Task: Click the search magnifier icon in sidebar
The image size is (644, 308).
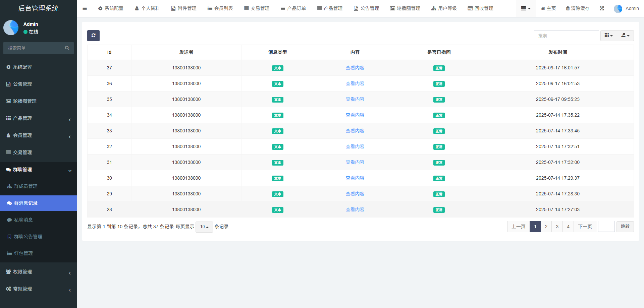Action: click(67, 48)
